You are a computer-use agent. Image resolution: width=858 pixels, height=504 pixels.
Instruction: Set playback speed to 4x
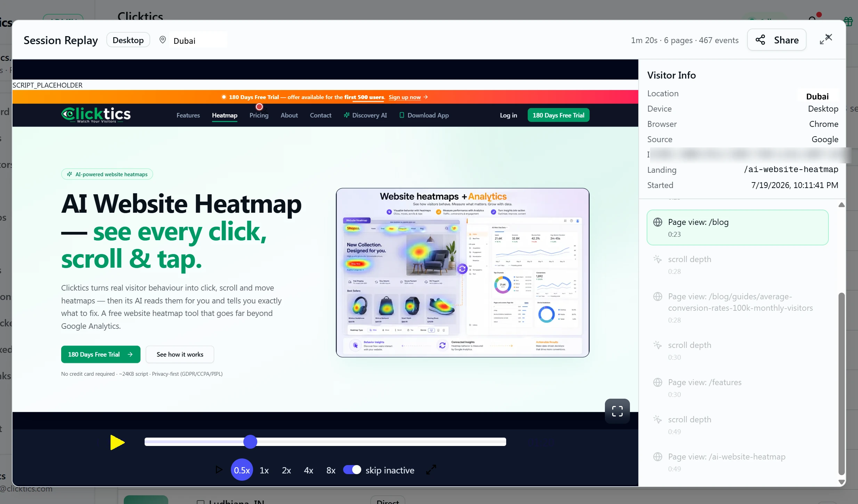pyautogui.click(x=309, y=470)
